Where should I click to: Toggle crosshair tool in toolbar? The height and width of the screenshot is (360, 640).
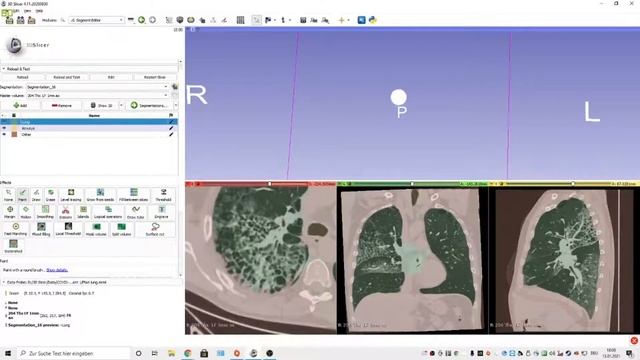(341, 20)
